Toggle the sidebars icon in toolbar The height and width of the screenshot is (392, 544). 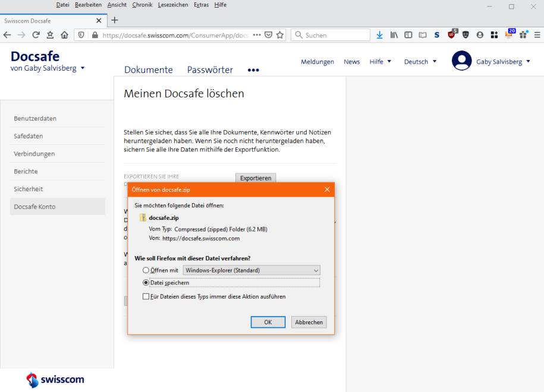(408, 35)
